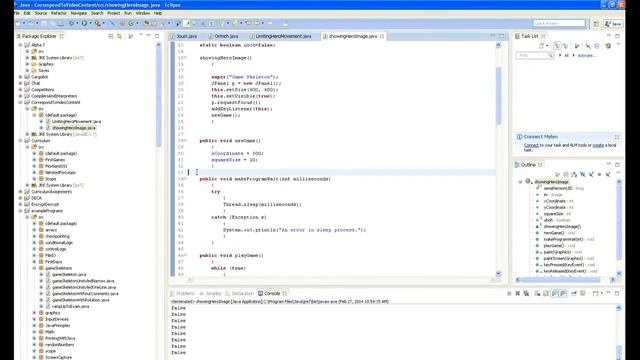Focus the Quick Access search field

pyautogui.click(x=559, y=23)
